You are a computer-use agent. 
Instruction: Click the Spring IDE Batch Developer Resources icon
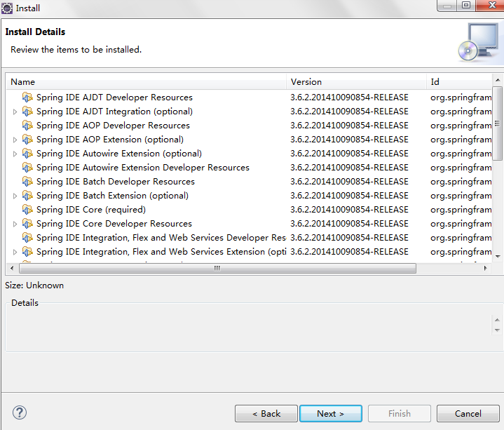tap(27, 182)
